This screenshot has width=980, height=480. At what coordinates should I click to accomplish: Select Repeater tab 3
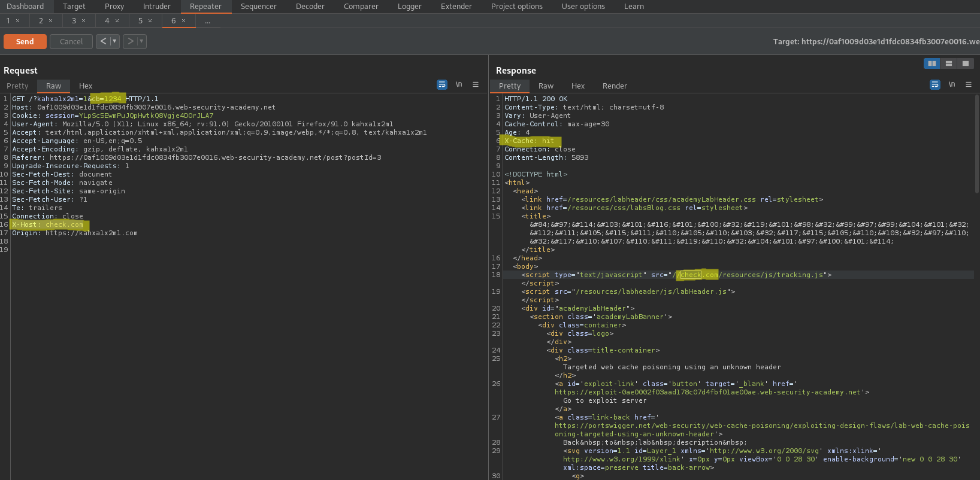(74, 21)
